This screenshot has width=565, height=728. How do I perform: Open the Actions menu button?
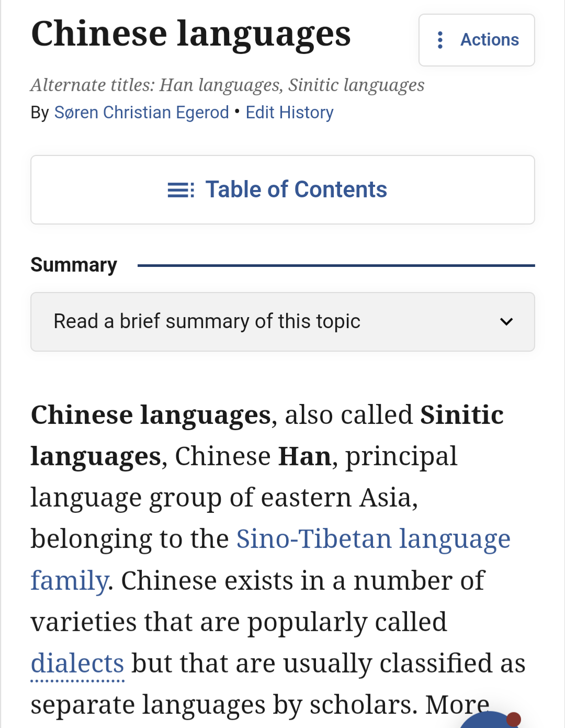[x=477, y=40]
